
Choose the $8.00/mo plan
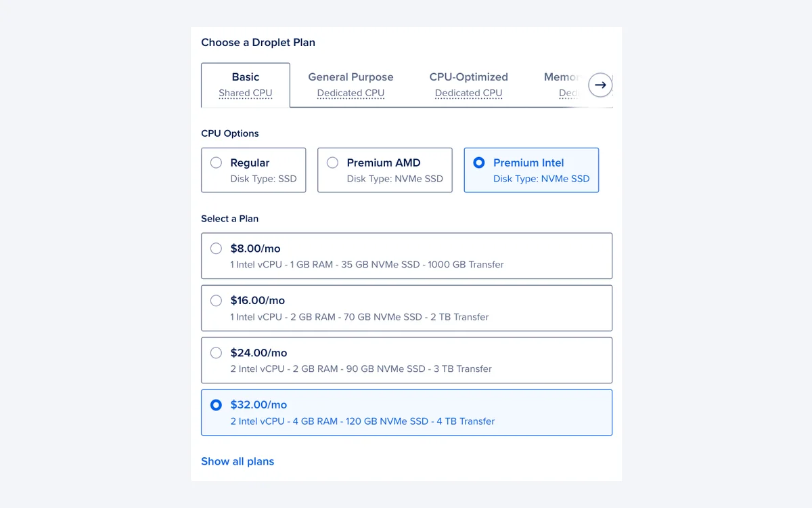[407, 256]
